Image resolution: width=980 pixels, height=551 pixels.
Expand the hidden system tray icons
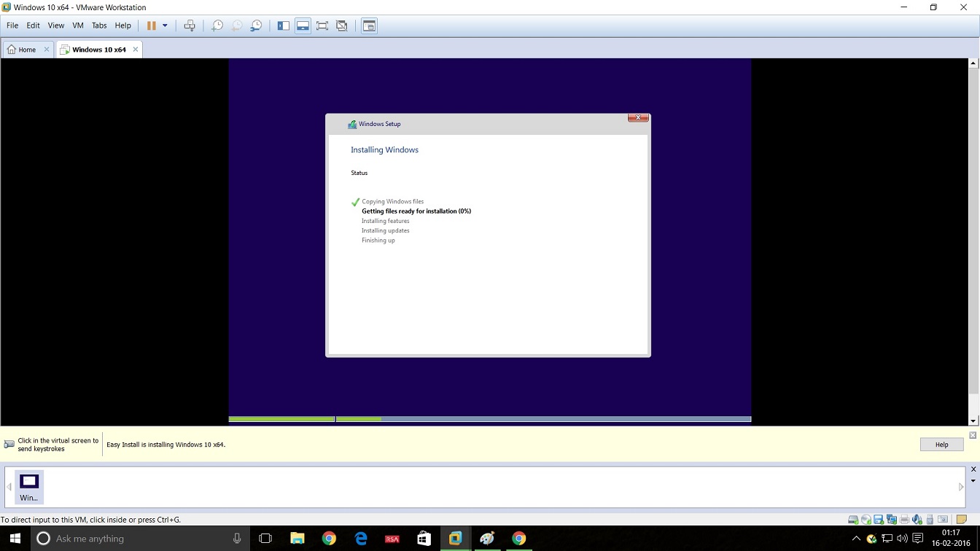856,539
